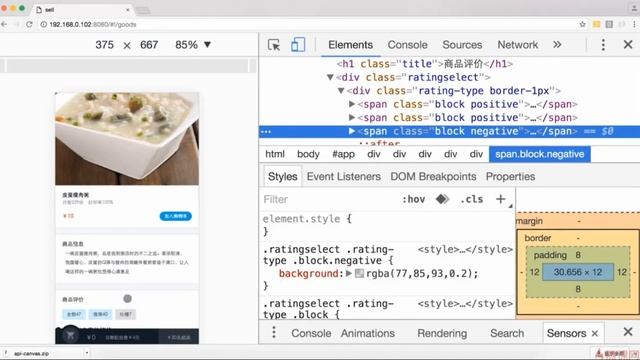Screen dimensions: 640x360
Task: Toggle the .cls class editor
Action: [471, 199]
